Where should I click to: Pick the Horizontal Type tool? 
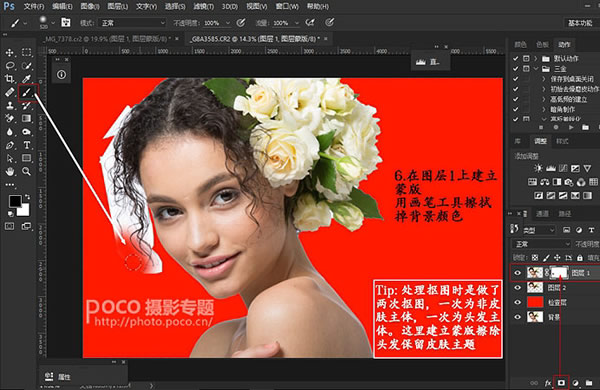(x=26, y=145)
